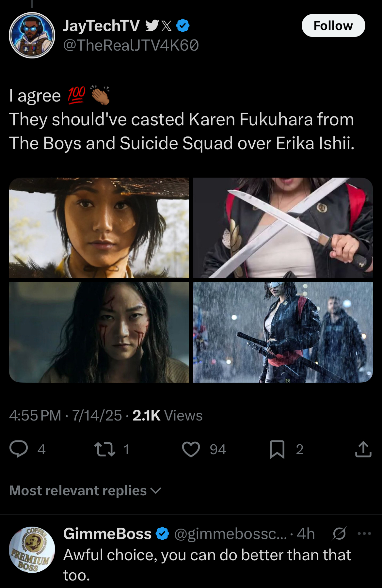Viewport: 382px width, 588px height.
Task: Open the three-dot menu on GimmeBoss's reply
Action: (364, 534)
